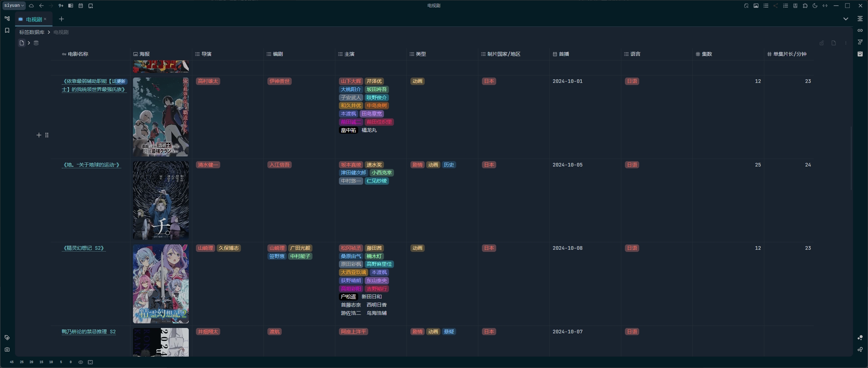Open the siyuan workspace dropdown menu
The width and height of the screenshot is (868, 368).
coord(14,5)
